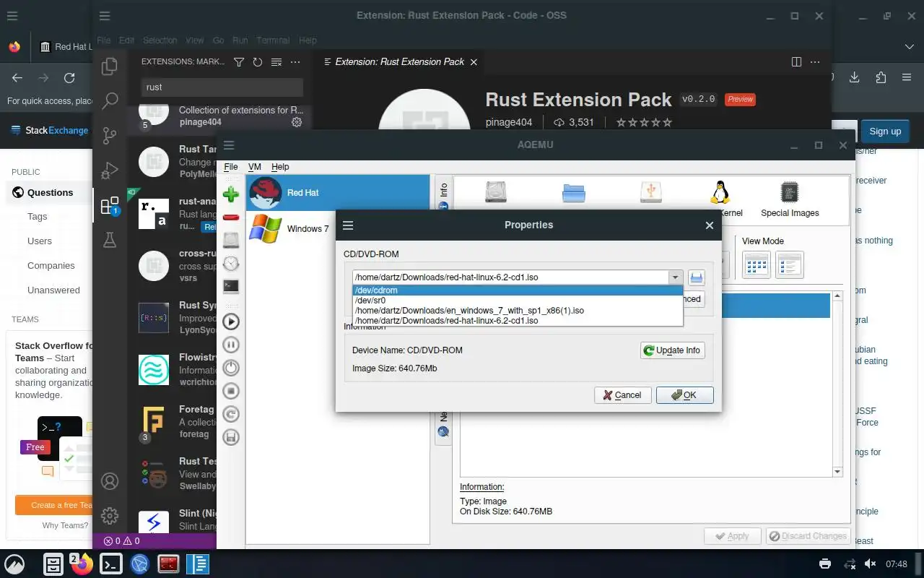Screen dimensions: 924x578
Task: Open manage gear for pinage404 extension
Action: click(297, 122)
